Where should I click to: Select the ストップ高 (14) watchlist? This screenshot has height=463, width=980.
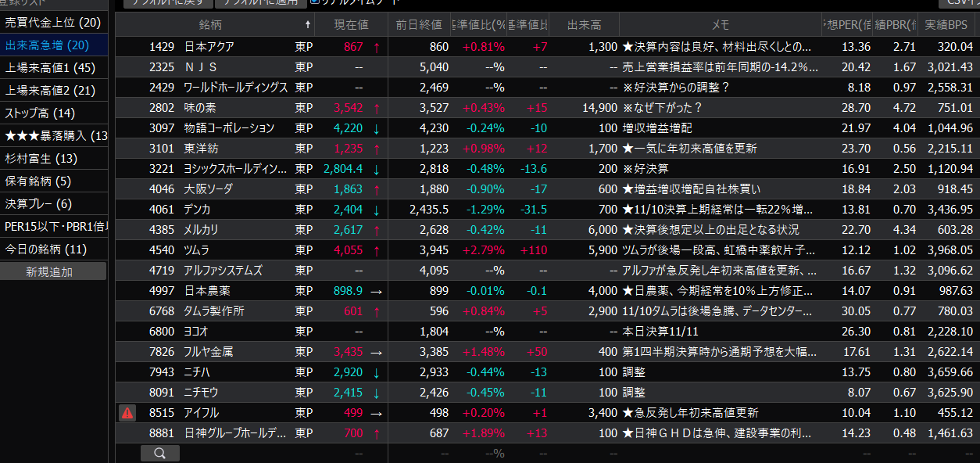53,113
